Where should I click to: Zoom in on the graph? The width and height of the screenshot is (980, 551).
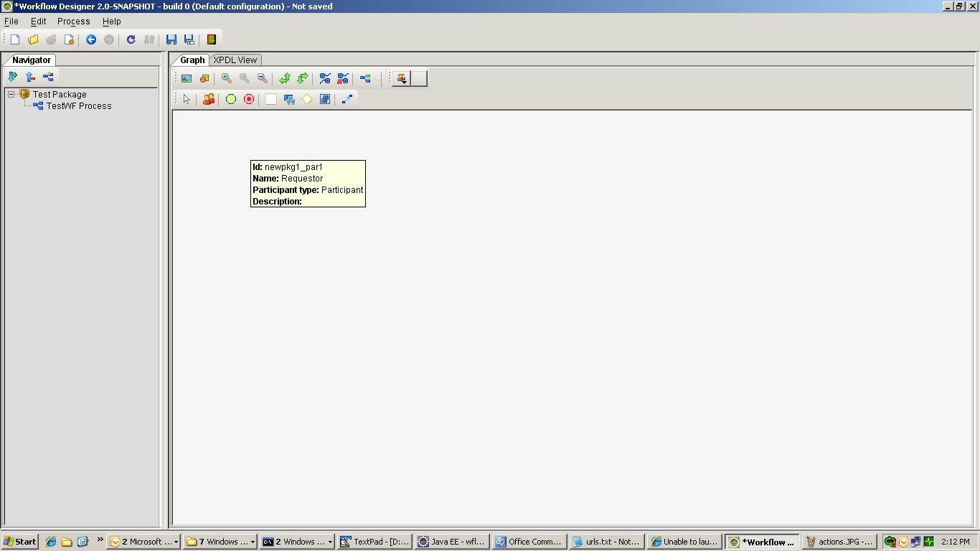tap(227, 78)
